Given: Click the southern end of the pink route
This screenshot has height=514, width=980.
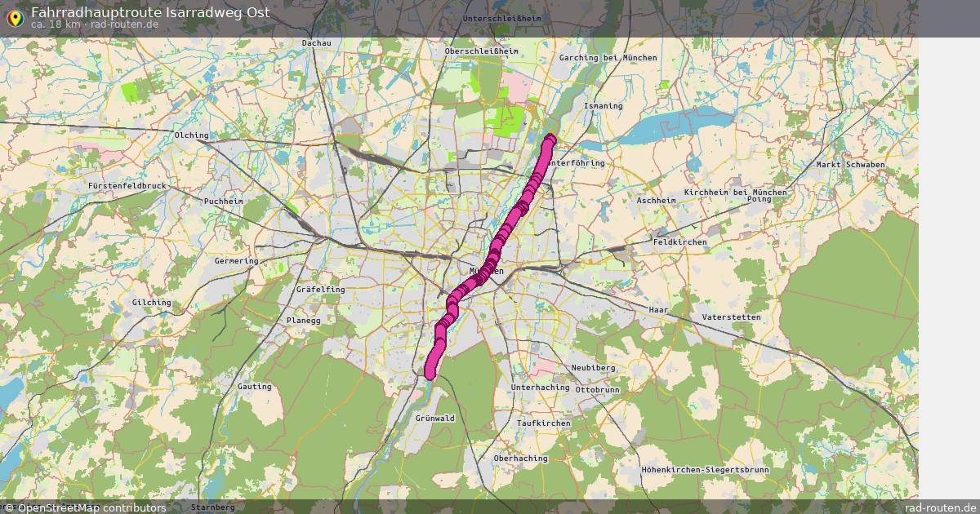Looking at the screenshot, I should tap(431, 373).
